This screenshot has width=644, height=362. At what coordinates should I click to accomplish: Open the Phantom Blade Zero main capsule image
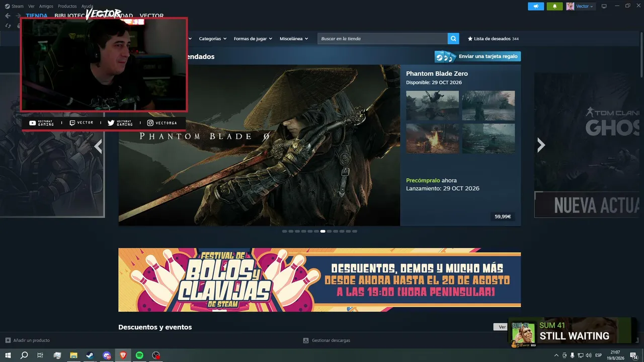[x=259, y=145]
